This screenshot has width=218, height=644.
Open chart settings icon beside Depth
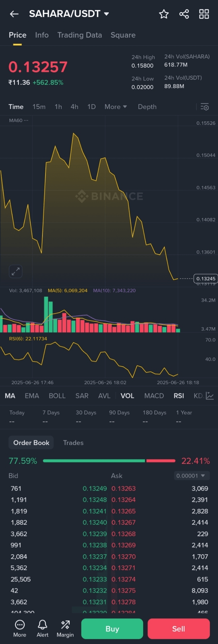tap(205, 107)
